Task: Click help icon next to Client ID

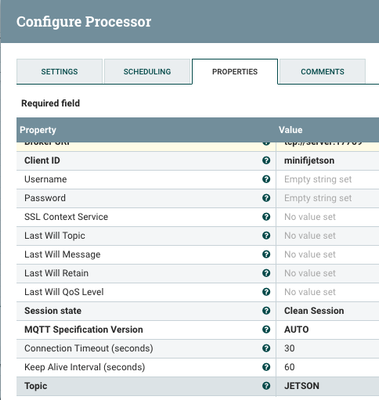Action: 266,160
